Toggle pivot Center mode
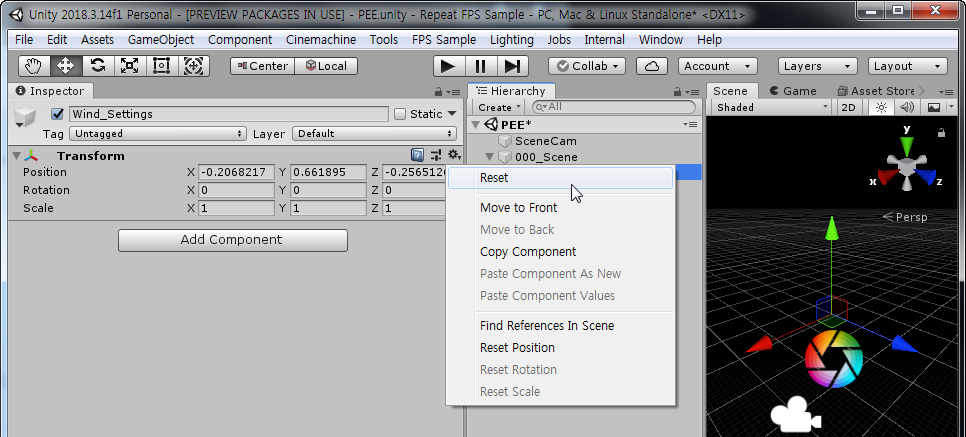Viewport: 966px width, 437px height. (262, 66)
